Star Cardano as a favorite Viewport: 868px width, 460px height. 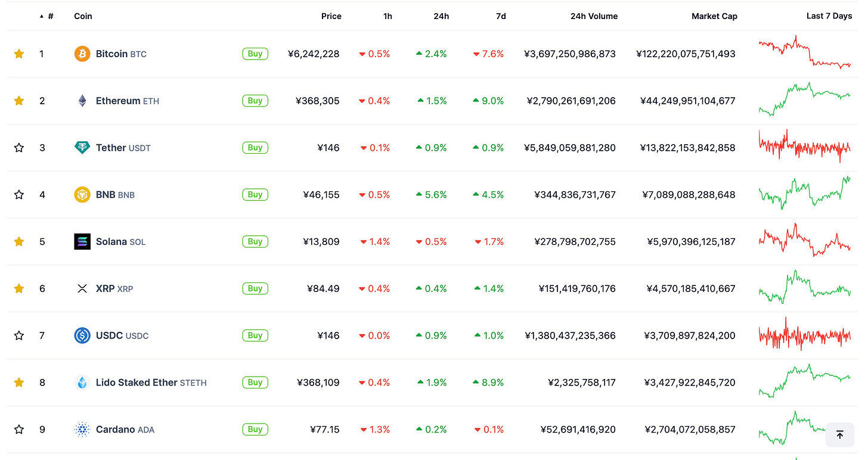pos(19,430)
